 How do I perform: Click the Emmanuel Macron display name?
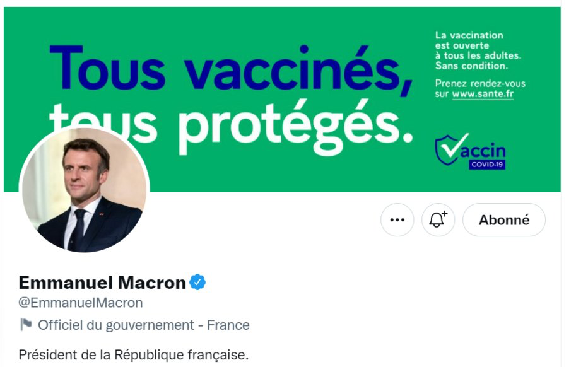click(x=102, y=283)
